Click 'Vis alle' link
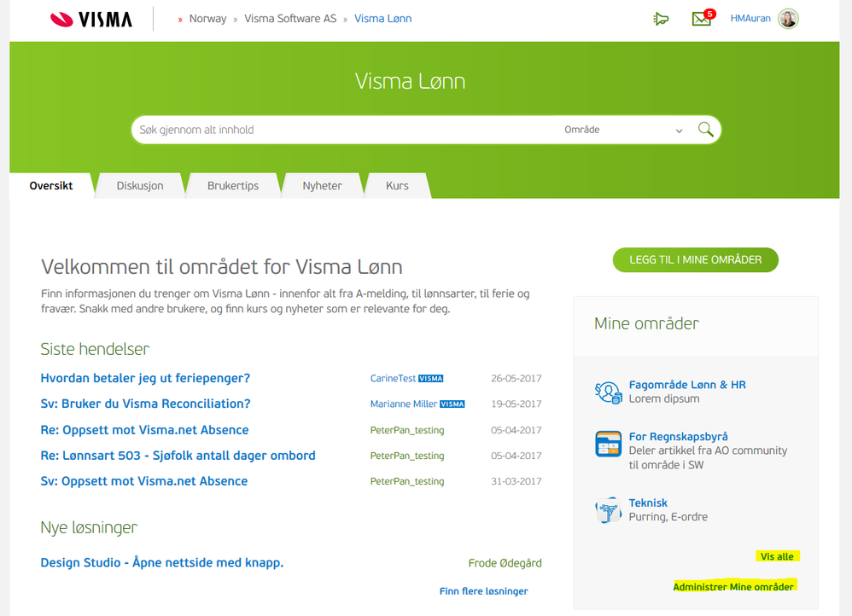 coord(777,556)
